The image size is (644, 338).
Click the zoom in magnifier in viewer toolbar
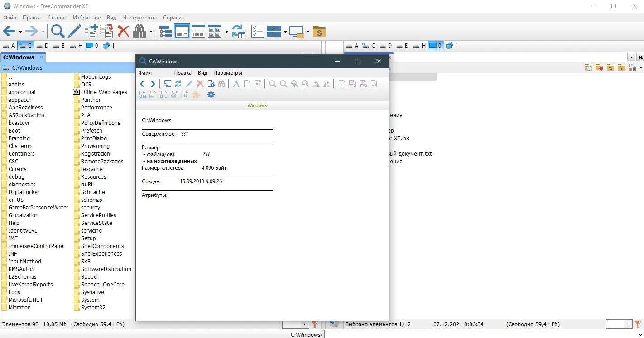(272, 84)
